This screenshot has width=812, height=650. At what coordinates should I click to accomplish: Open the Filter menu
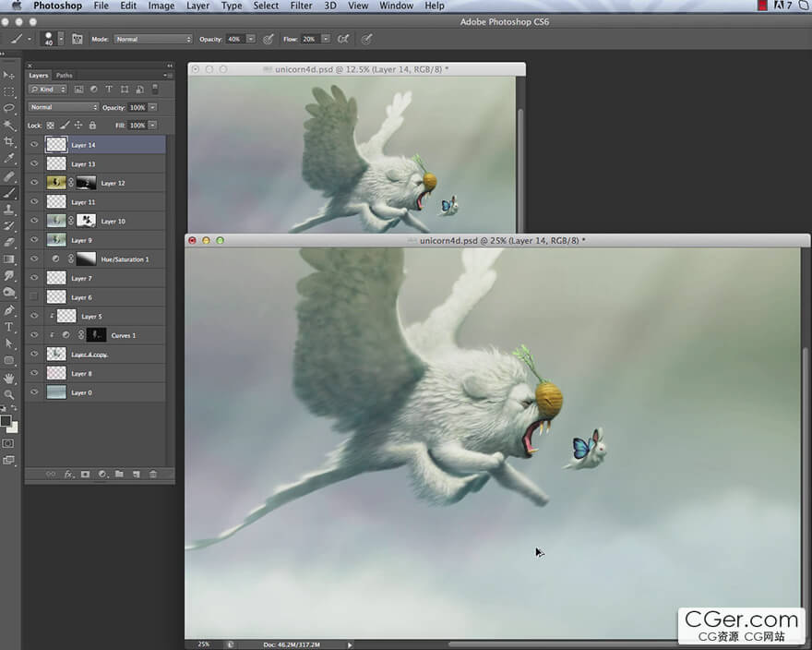(301, 6)
